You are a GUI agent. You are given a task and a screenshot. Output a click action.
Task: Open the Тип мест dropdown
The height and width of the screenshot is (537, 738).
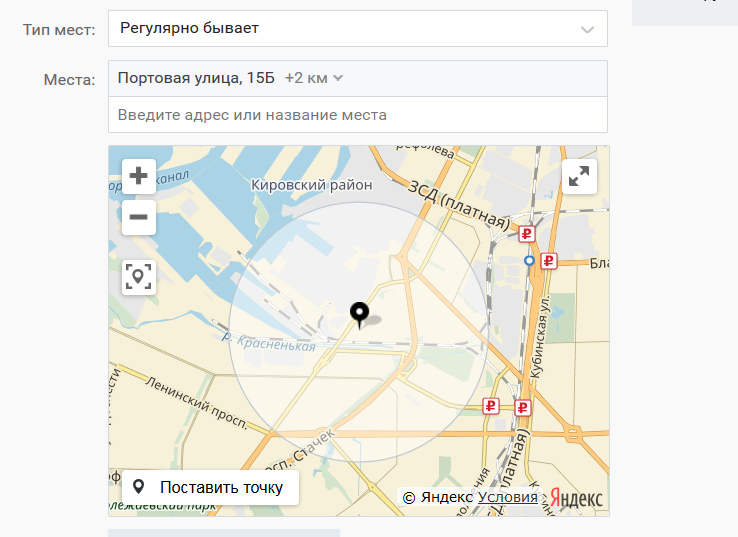357,28
